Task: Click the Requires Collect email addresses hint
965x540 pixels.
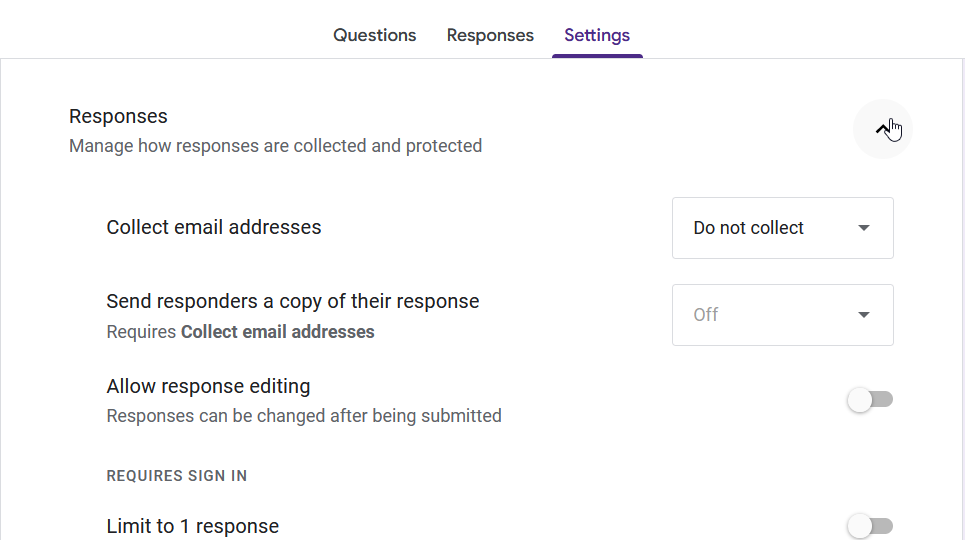Action: click(240, 332)
